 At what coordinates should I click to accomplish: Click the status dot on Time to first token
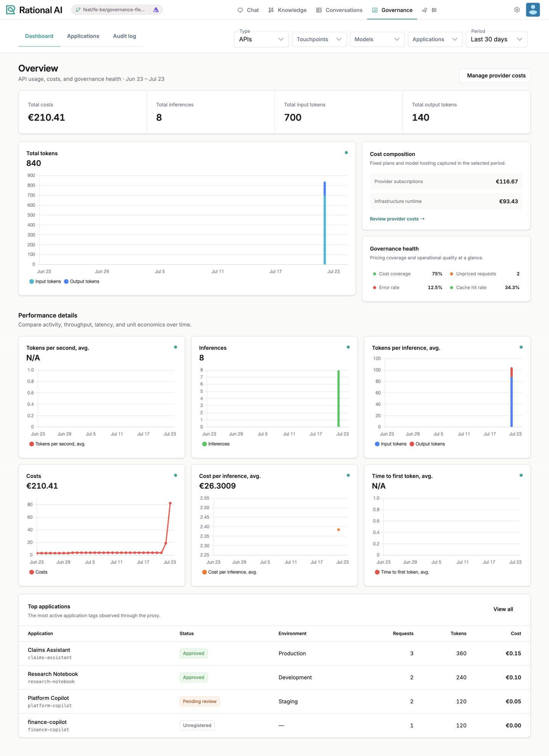521,475
